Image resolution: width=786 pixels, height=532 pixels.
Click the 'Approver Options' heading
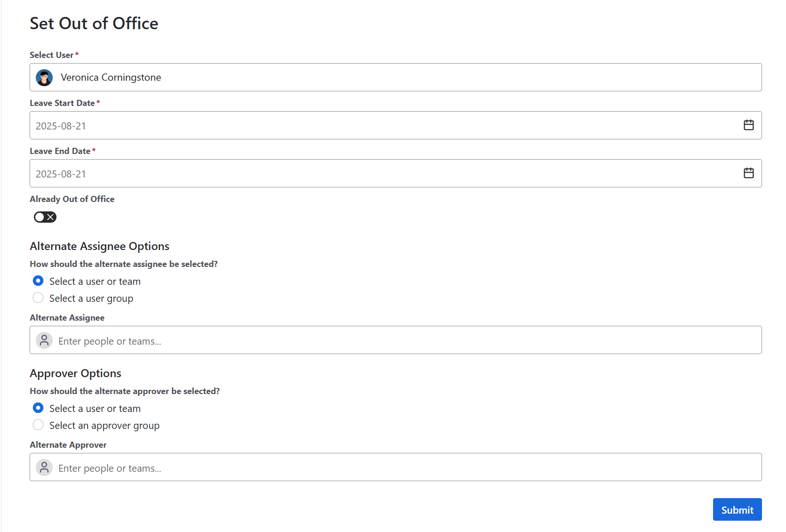pyautogui.click(x=75, y=373)
